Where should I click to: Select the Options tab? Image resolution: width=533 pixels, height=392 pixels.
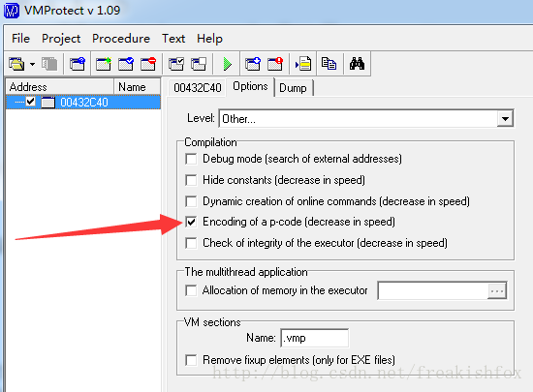click(x=250, y=86)
